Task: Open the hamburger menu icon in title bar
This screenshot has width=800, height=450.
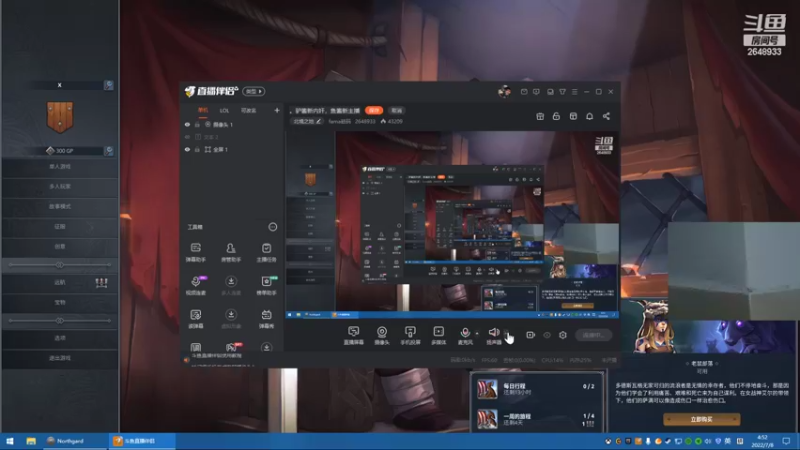Action: click(x=574, y=92)
